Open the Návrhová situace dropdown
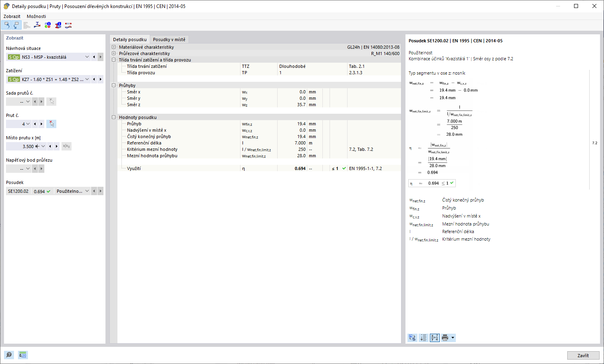Viewport: 604px width, 364px height. (x=87, y=57)
